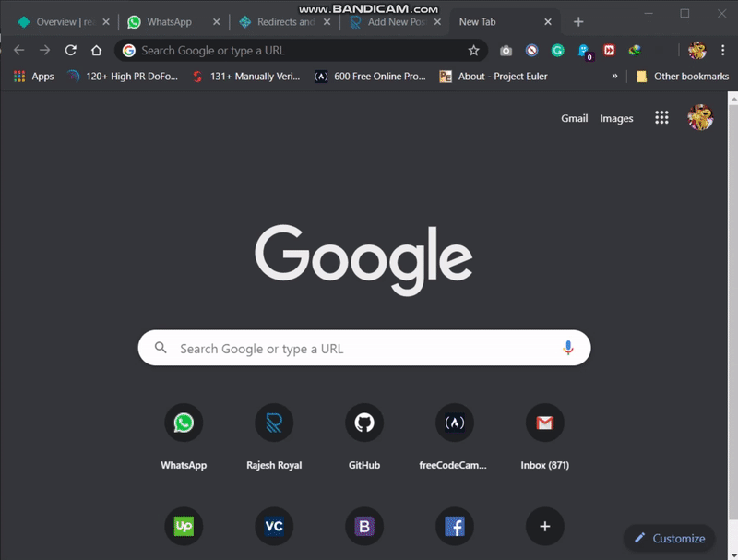Open the VC shortcut tile

coord(274,526)
